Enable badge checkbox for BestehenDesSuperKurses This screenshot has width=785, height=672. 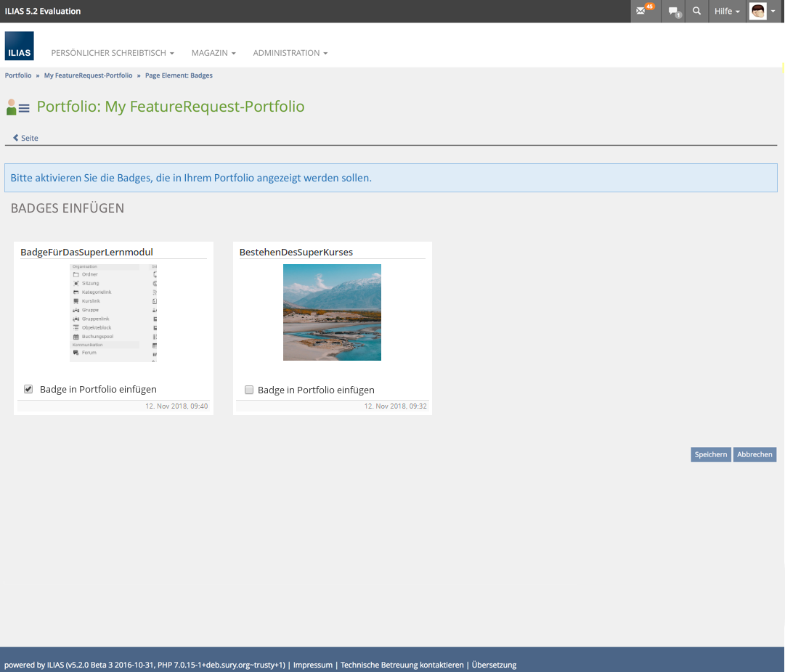click(249, 390)
